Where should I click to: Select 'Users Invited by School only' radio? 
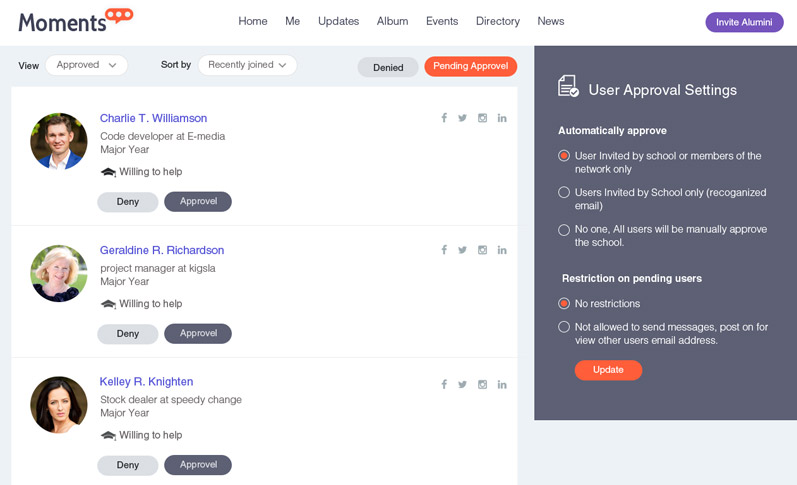[x=564, y=193]
